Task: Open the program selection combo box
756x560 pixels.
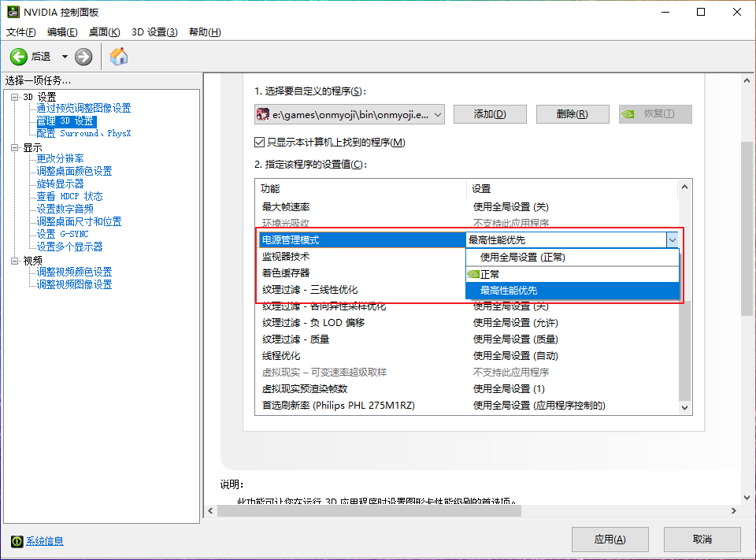Action: pyautogui.click(x=437, y=114)
